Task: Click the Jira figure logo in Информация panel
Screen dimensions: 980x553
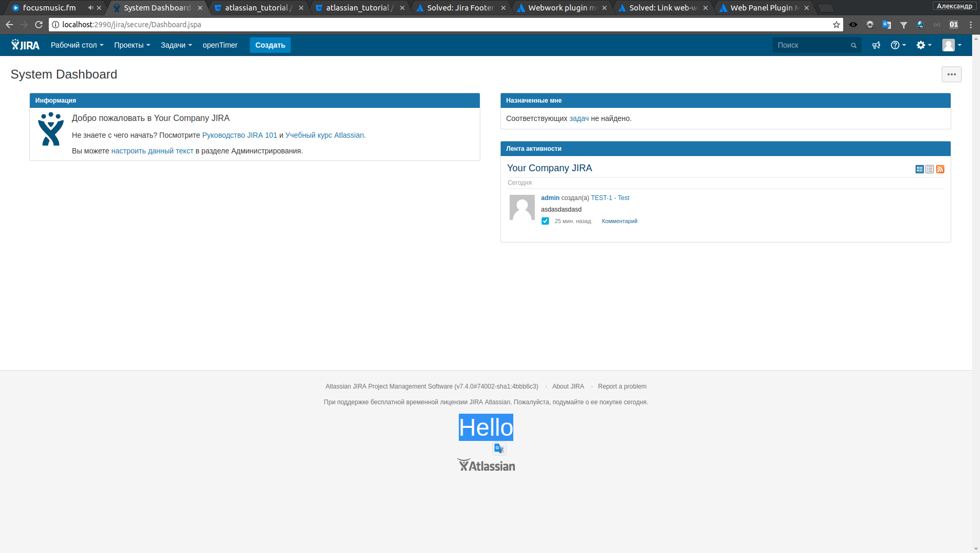Action: coord(51,129)
